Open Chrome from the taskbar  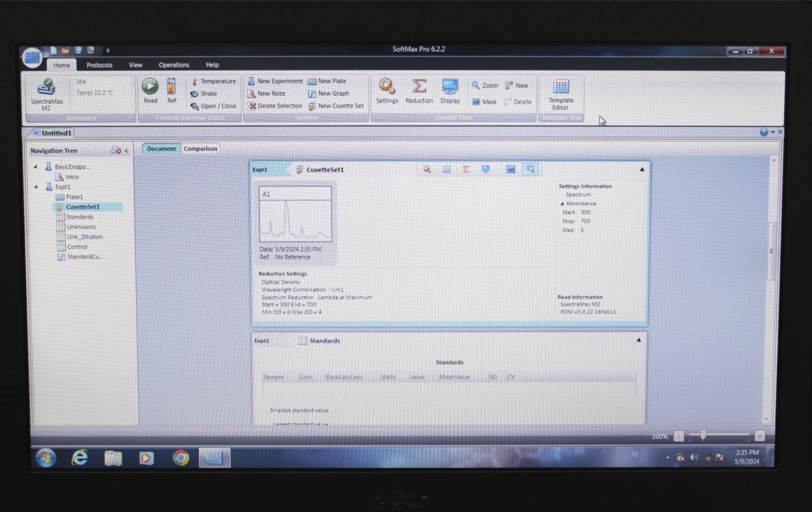(x=180, y=458)
